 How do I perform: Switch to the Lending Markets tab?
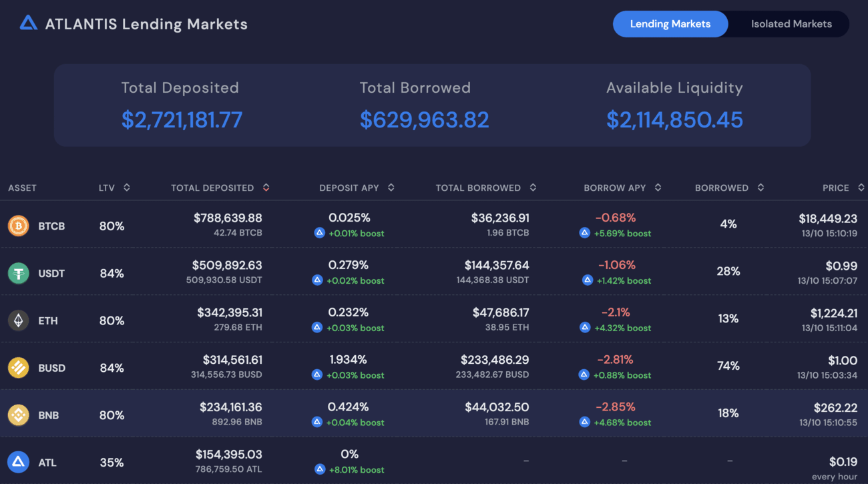pos(670,24)
